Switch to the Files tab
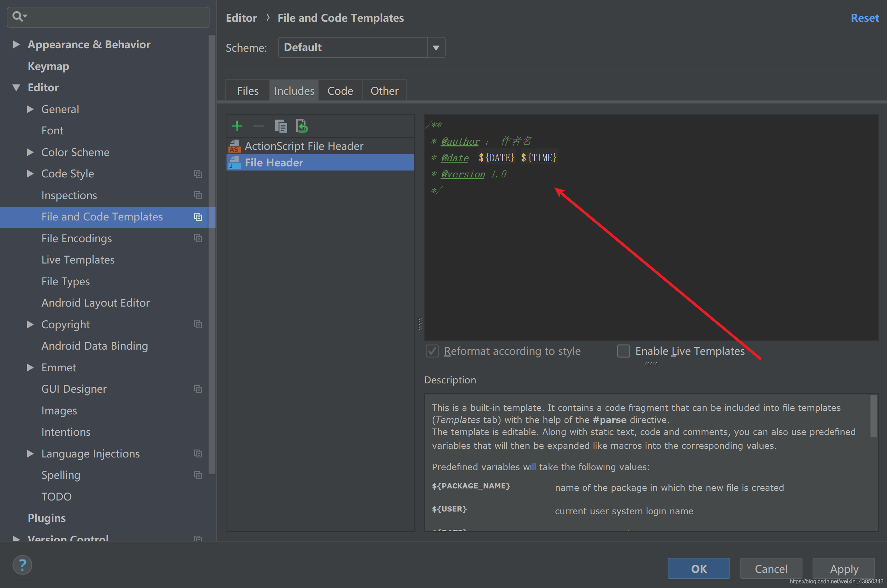This screenshot has width=887, height=588. 248,91
